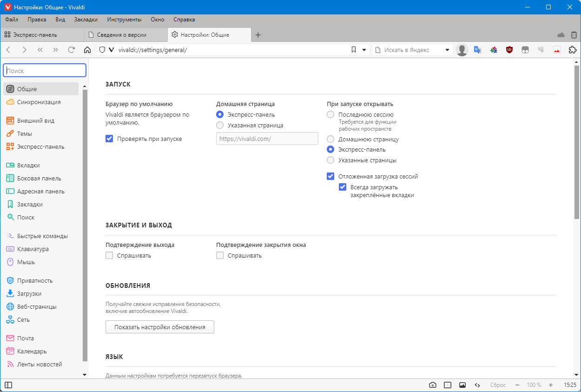Enable "Спрашивать" under Подтверждение выхода
Viewport: 581px width, 392px height.
point(110,255)
